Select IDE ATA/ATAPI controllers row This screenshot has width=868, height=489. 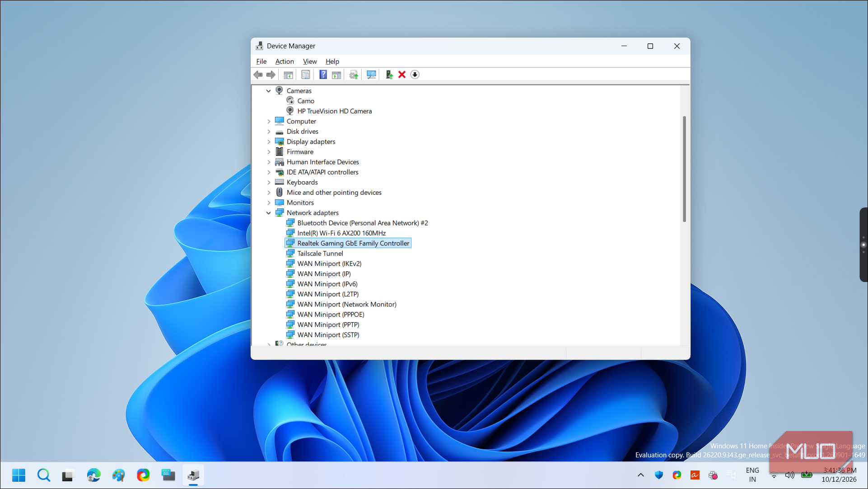click(322, 172)
